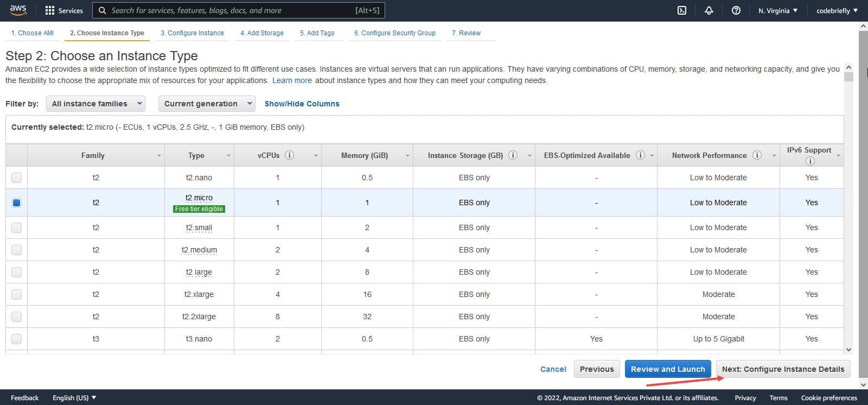Open Cookie preferences in footer
Viewport: 868px width, 405px height.
(829, 397)
